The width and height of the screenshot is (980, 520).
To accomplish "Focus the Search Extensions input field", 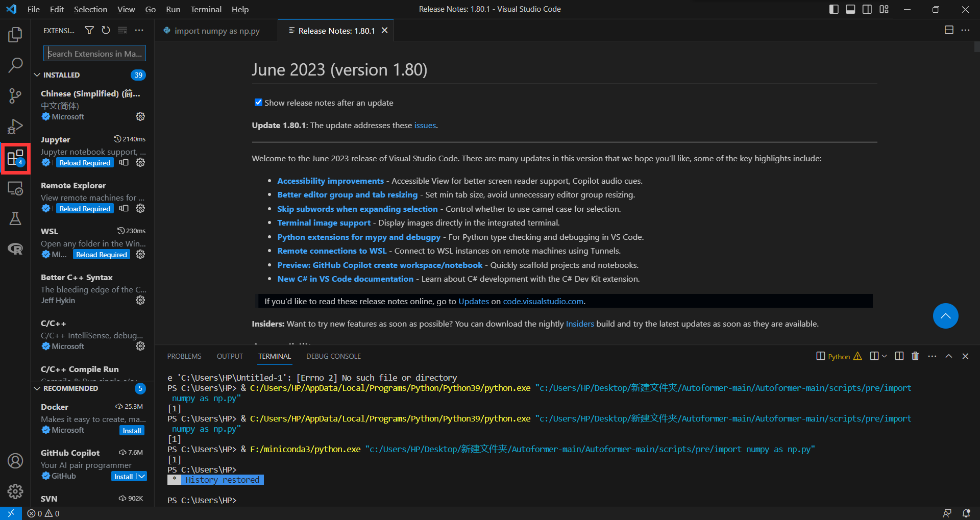I will click(x=95, y=53).
